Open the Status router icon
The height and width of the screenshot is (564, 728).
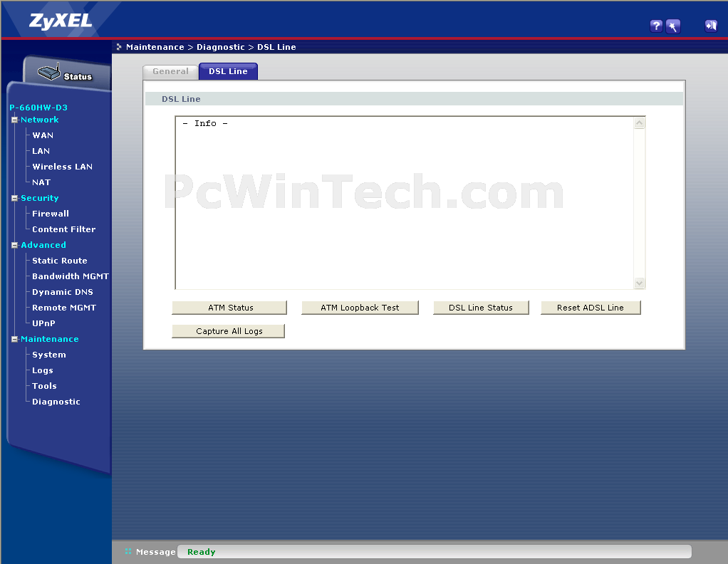(66, 73)
